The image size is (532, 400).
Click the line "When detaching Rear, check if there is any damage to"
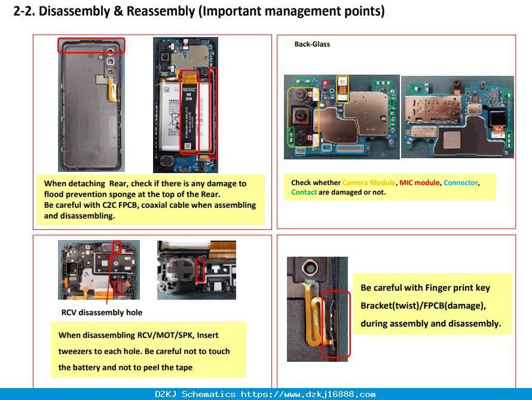145,183
